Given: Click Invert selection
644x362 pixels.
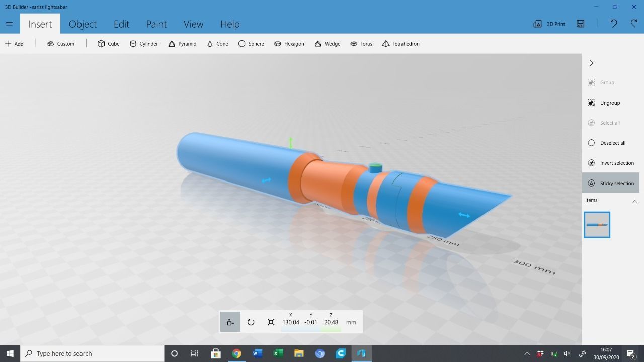Looking at the screenshot, I should pos(610,163).
